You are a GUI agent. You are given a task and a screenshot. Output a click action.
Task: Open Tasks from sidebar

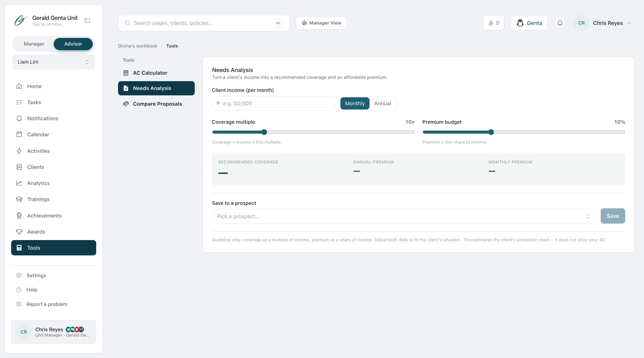(x=53, y=102)
